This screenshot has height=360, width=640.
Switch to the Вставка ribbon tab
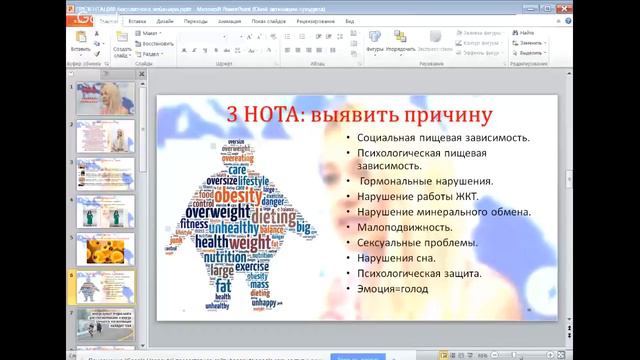[137, 21]
